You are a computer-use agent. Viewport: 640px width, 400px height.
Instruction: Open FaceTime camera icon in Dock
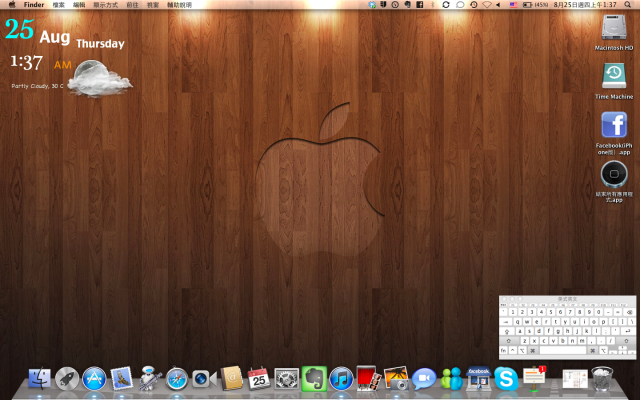[x=204, y=379]
